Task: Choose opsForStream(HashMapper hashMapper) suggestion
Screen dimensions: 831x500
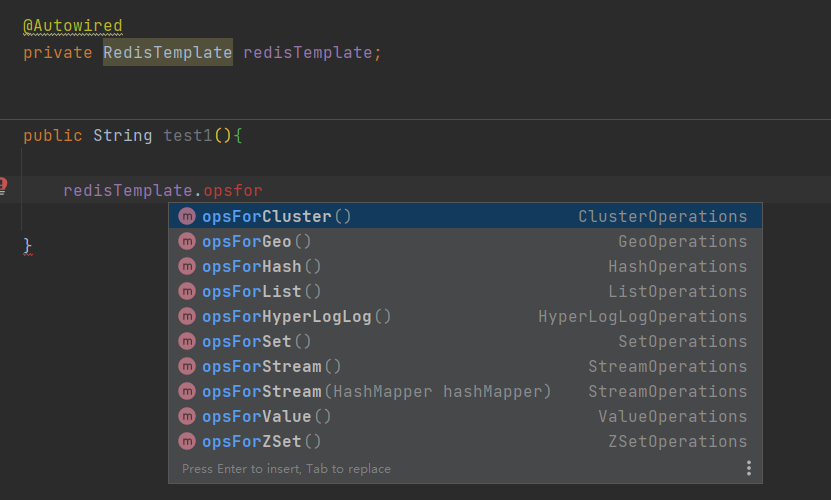Action: pos(465,391)
